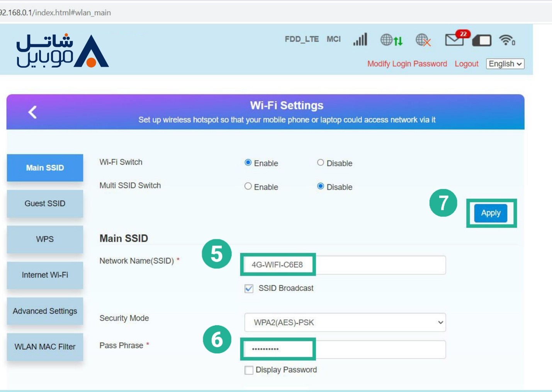The width and height of the screenshot is (552, 392).
Task: Click the globe data transfer arrows icon
Action: coord(391,40)
